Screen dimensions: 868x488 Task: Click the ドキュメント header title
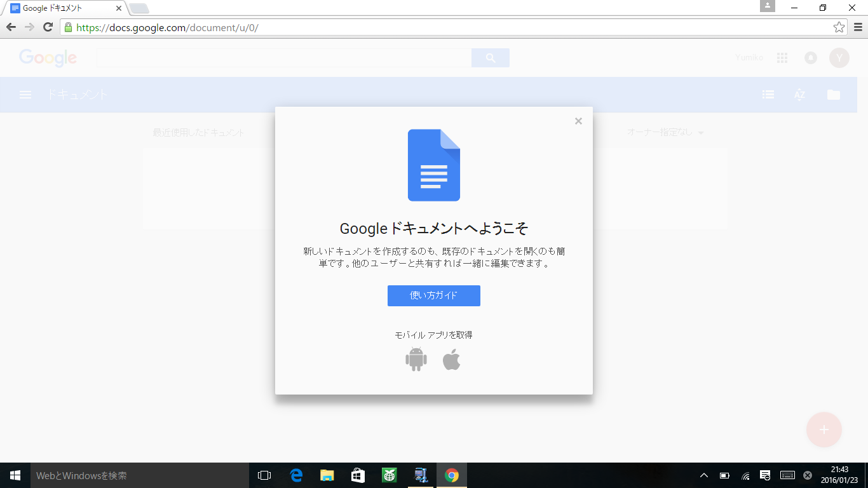click(78, 95)
